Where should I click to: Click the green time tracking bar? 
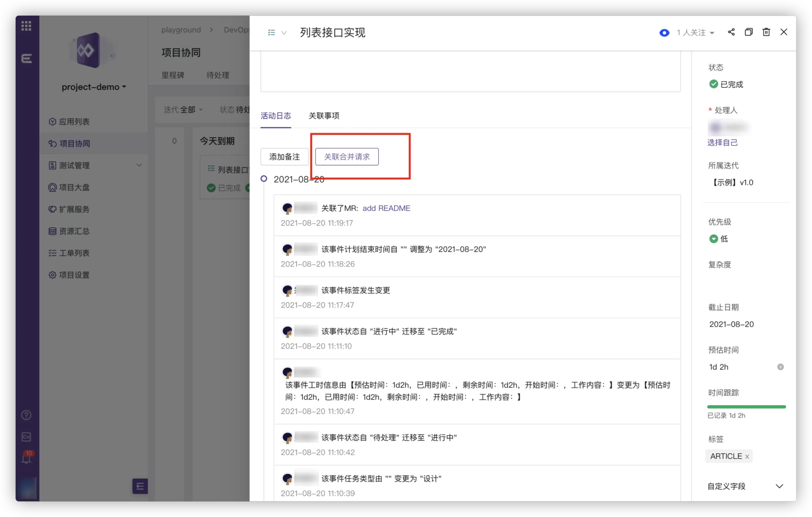746,407
